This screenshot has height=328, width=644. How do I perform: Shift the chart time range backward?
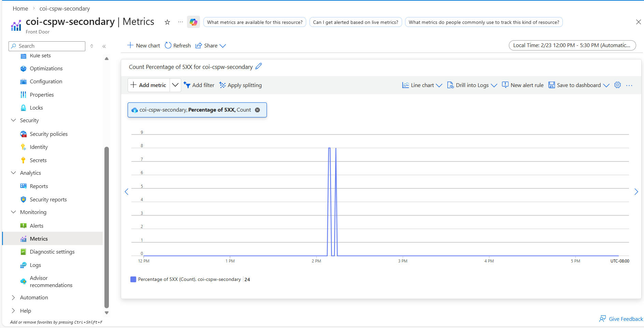127,192
